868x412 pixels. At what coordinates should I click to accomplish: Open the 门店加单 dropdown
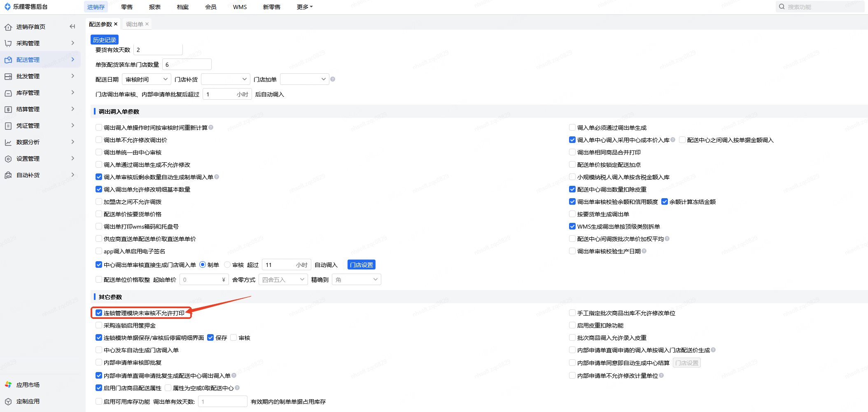[305, 79]
